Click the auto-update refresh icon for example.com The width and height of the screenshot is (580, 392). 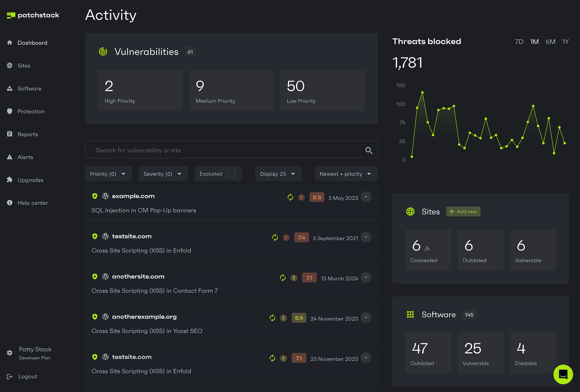pos(290,197)
